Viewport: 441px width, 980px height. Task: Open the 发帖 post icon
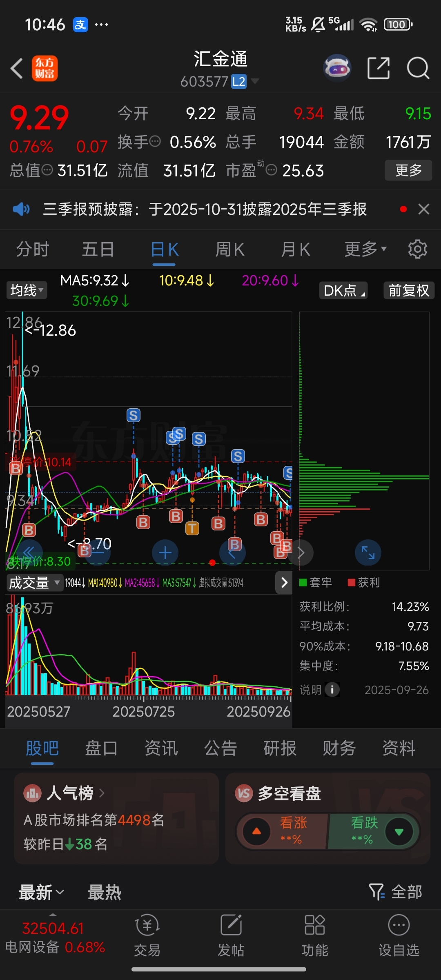231,935
